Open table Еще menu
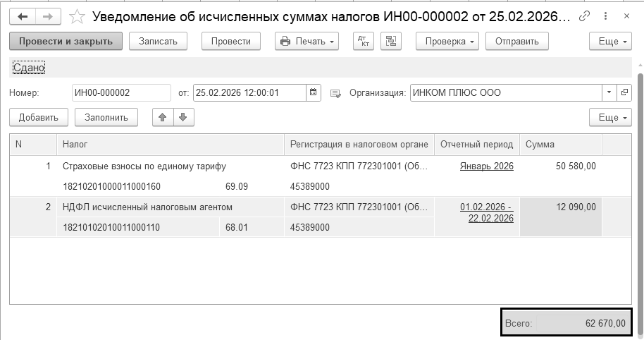 [x=610, y=117]
